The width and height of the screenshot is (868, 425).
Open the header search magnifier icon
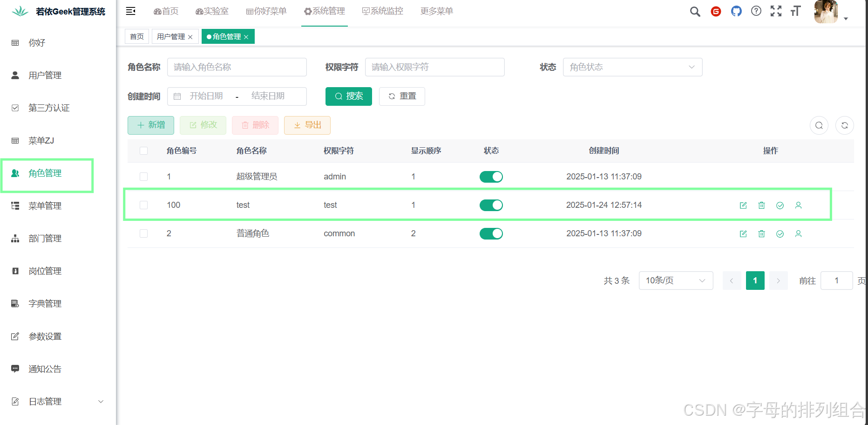695,12
